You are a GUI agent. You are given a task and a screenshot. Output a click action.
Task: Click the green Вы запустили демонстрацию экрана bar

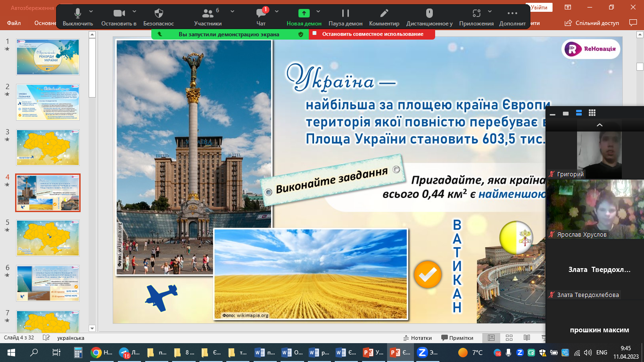point(230,34)
